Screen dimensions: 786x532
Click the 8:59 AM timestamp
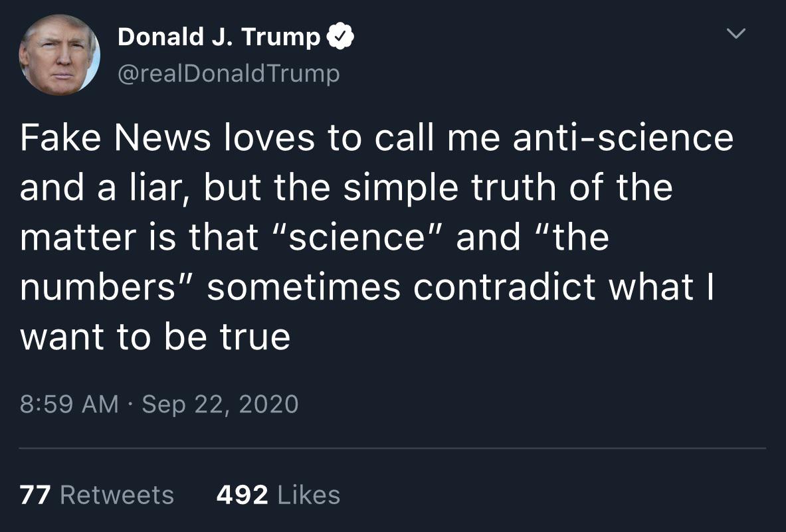69,404
